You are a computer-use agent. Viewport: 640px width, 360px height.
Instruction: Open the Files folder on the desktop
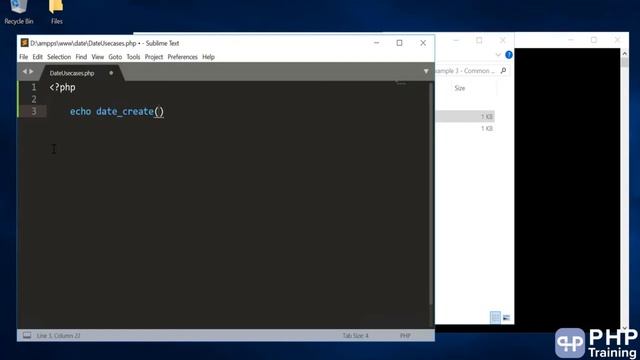(x=56, y=12)
